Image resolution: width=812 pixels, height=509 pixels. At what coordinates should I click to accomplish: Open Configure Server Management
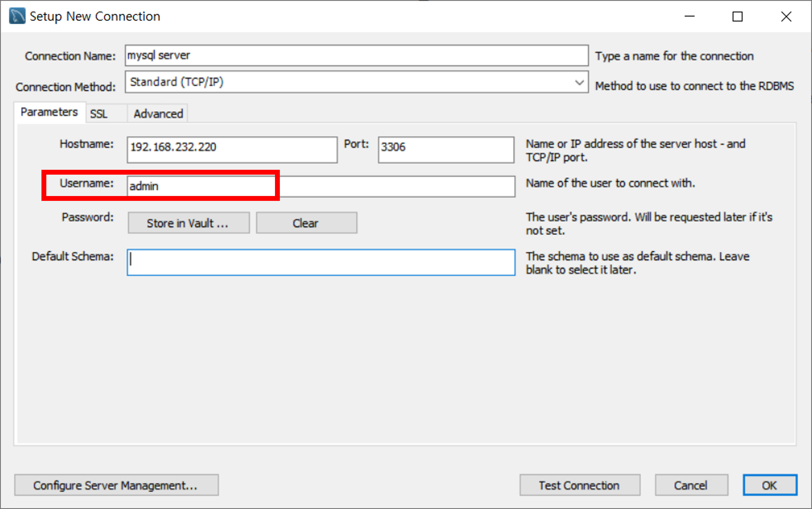coord(116,485)
